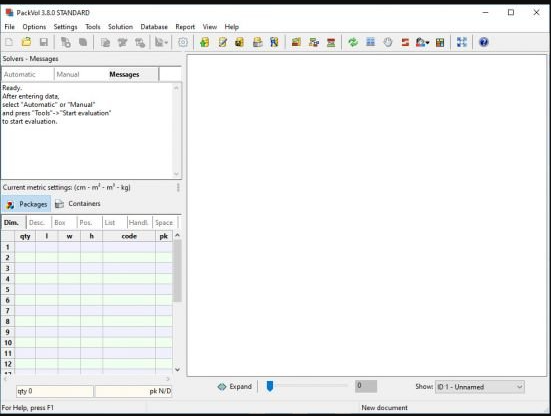This screenshot has width=551, height=416.
Task: Click the Messages panel scroll down arrow
Action: pyautogui.click(x=176, y=174)
